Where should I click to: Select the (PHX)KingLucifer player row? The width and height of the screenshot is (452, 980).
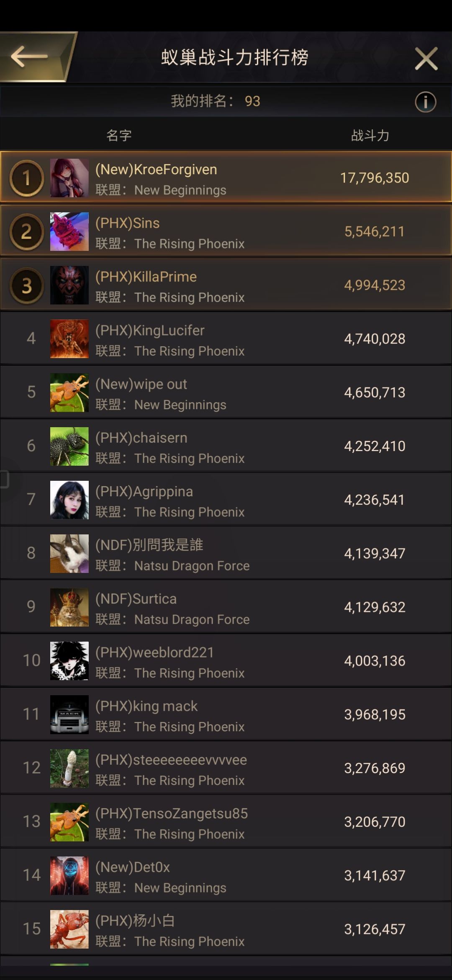226,338
